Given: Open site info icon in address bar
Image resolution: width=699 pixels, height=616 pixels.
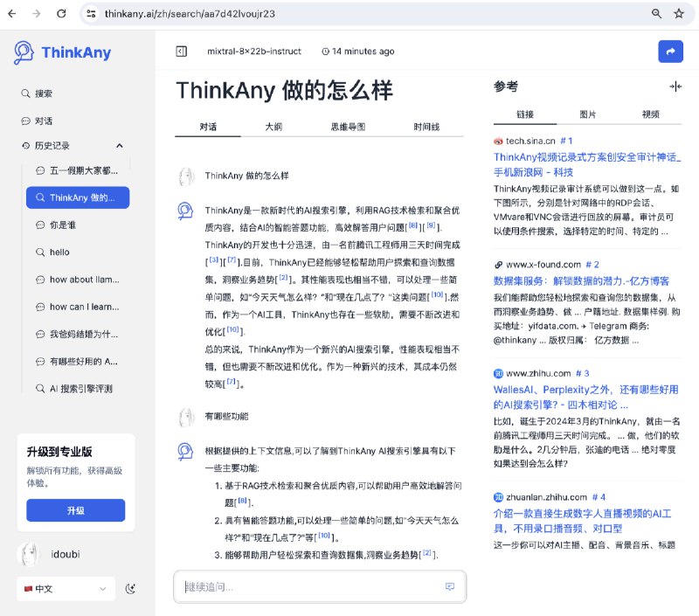Looking at the screenshot, I should [x=92, y=14].
